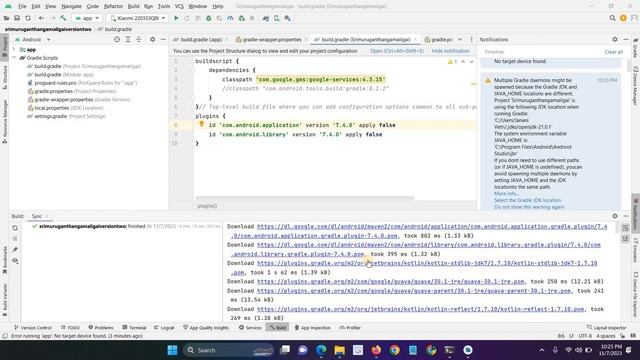
Task: Switch to build.gradle (app) editor tab
Action: (x=201, y=40)
